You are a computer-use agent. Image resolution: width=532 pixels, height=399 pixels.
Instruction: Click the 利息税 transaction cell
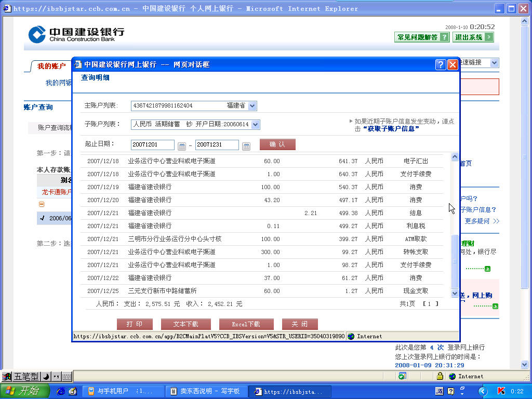(416, 226)
